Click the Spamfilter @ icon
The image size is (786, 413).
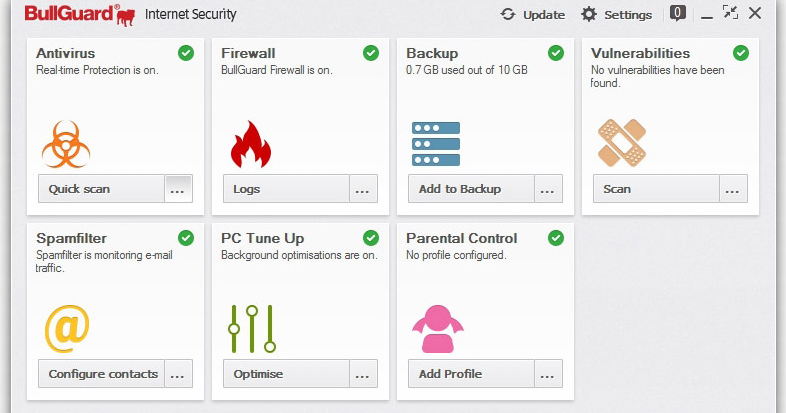[x=67, y=328]
